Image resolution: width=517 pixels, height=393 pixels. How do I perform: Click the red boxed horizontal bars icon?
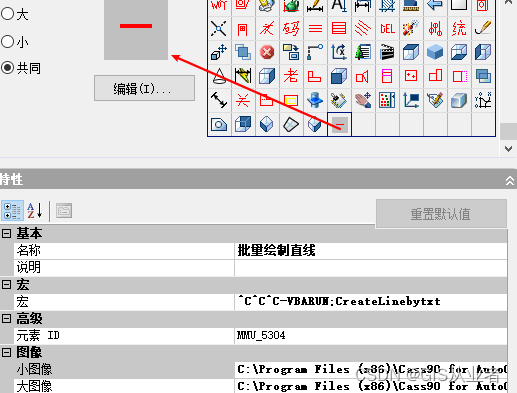click(339, 29)
